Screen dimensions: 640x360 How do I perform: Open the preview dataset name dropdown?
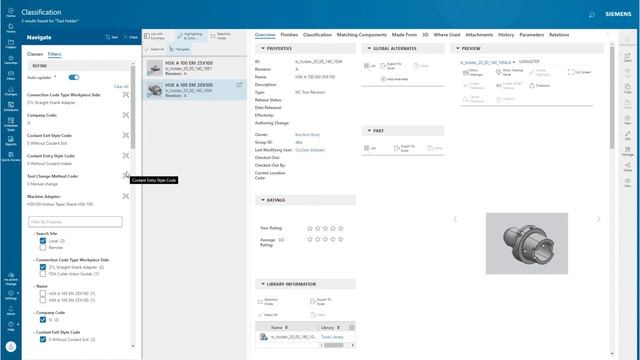pos(514,62)
